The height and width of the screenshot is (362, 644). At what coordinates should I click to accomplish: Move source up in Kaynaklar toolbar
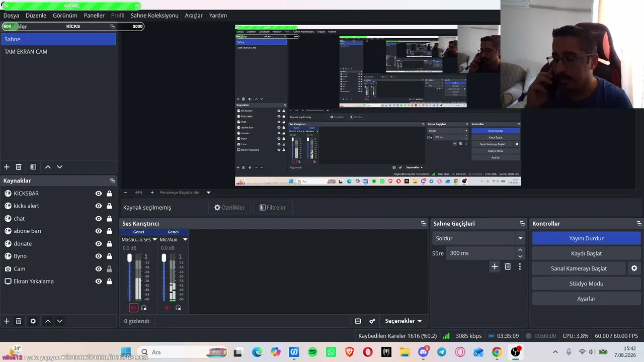click(48, 321)
